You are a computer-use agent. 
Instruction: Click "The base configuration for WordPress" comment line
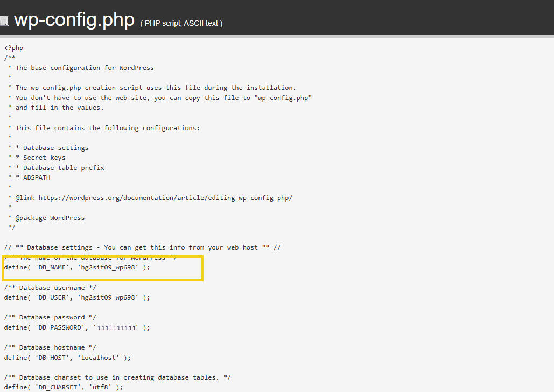point(81,68)
